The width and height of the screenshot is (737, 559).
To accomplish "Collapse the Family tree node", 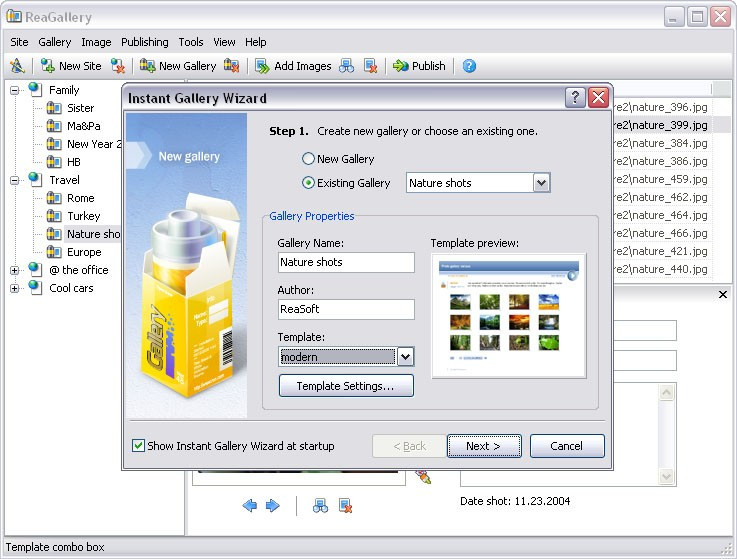I will click(x=15, y=90).
